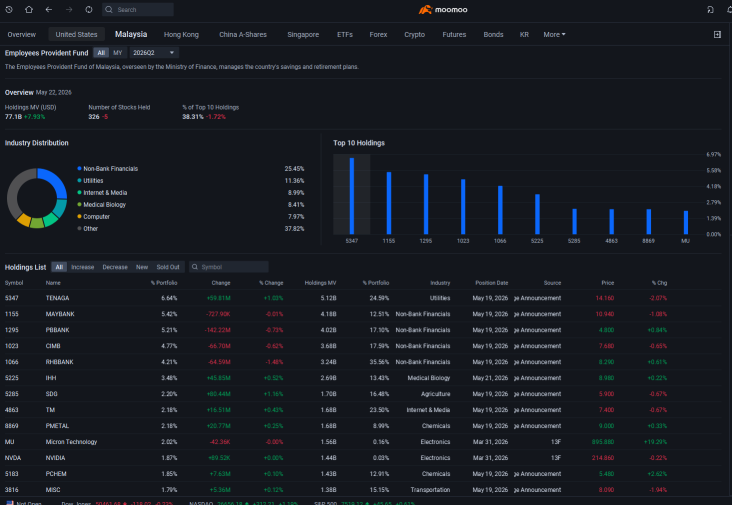Viewport: 732px width, 505px height.
Task: Sort by Holdings MV column header
Action: click(x=320, y=283)
